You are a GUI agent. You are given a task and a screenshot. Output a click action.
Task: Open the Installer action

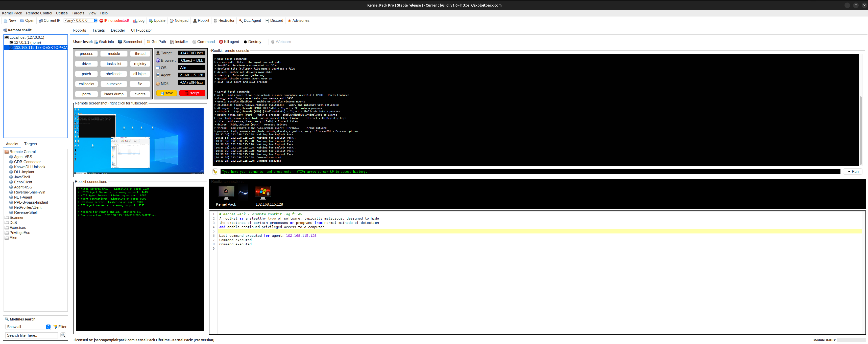tap(179, 42)
